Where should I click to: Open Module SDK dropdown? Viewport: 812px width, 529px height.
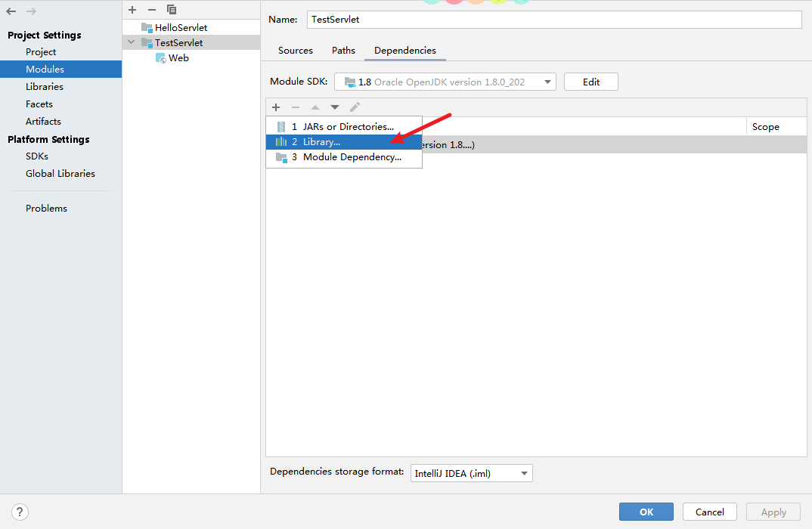pyautogui.click(x=445, y=82)
